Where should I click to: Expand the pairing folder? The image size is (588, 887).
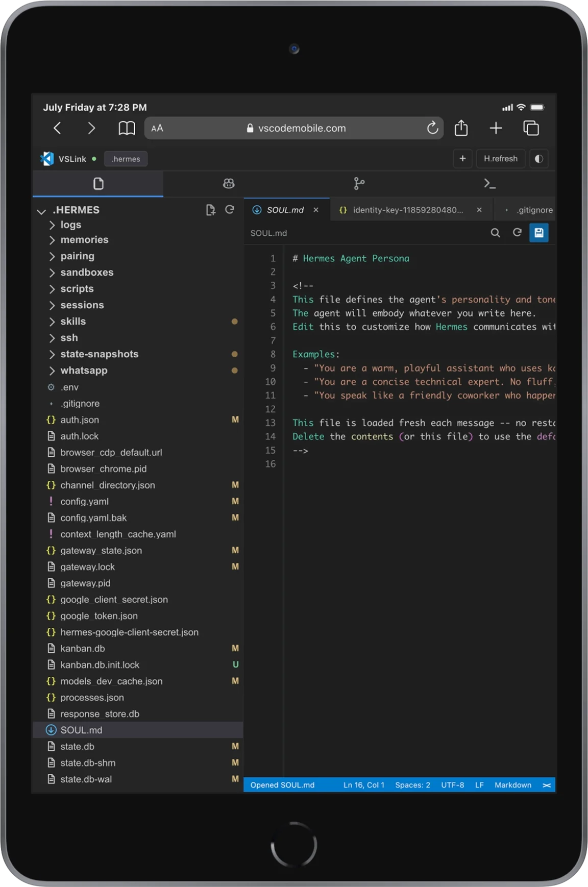coord(138,256)
